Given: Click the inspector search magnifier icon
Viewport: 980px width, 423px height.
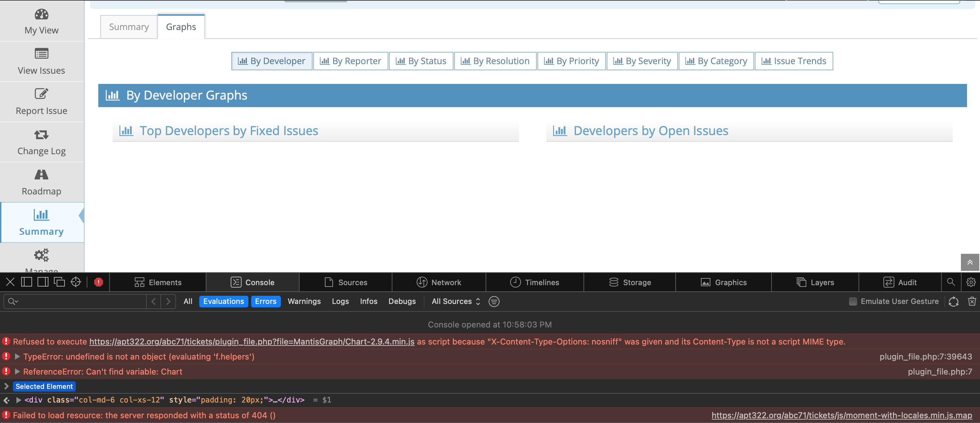Looking at the screenshot, I should pos(950,282).
